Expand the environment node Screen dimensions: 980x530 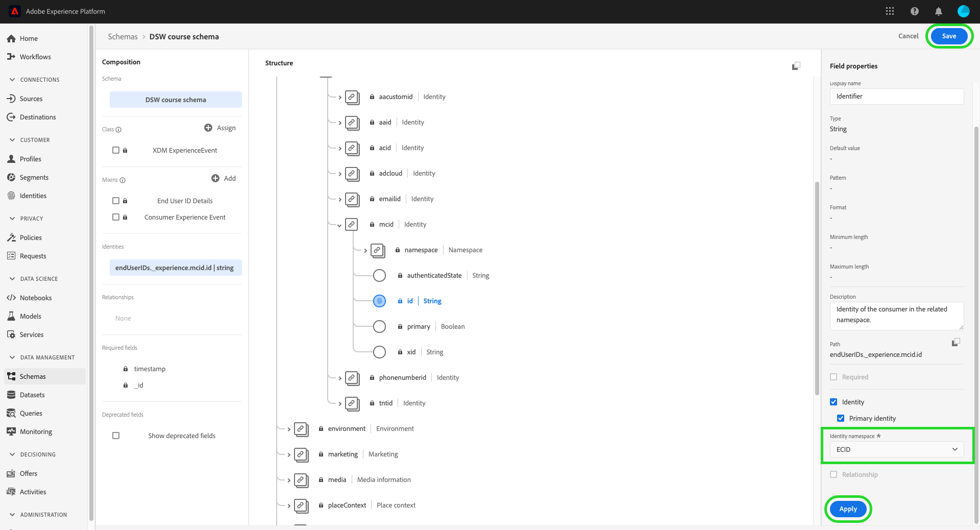click(x=289, y=429)
